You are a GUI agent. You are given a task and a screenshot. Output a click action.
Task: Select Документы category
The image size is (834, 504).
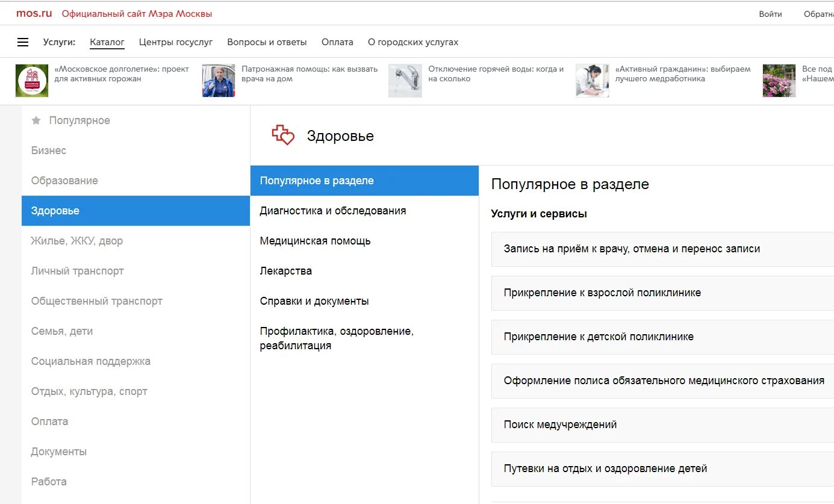135,452
